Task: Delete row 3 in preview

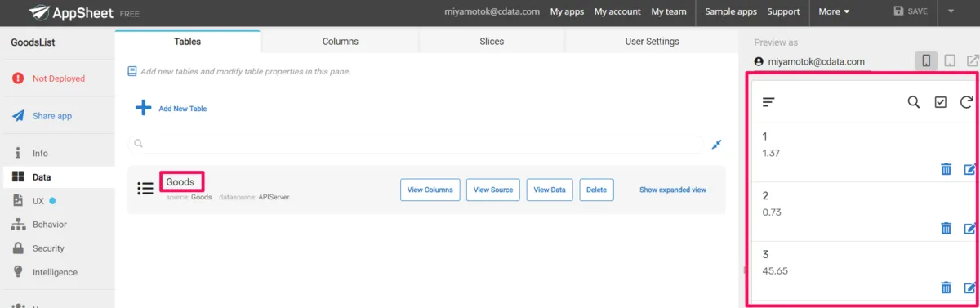Action: click(946, 288)
